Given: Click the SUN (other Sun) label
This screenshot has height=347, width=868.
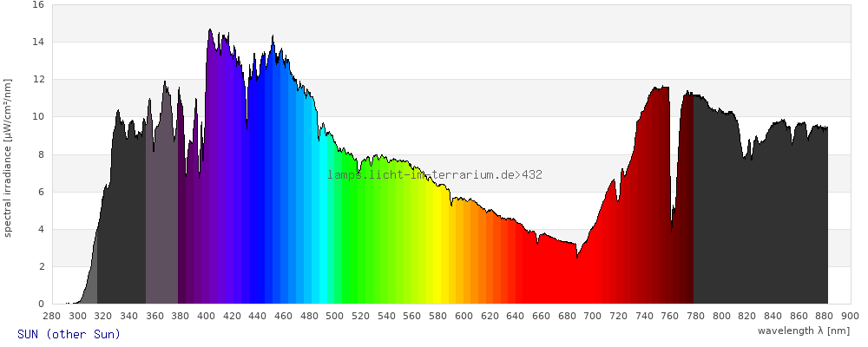Looking at the screenshot, I should pyautogui.click(x=69, y=334).
